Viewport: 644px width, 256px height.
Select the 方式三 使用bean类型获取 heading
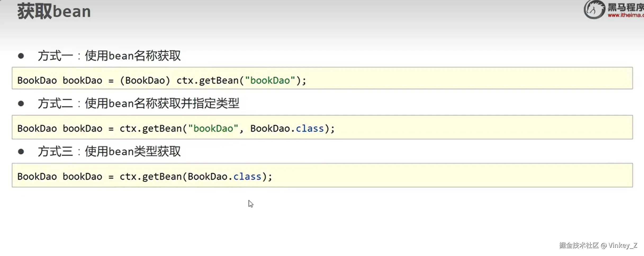(109, 151)
